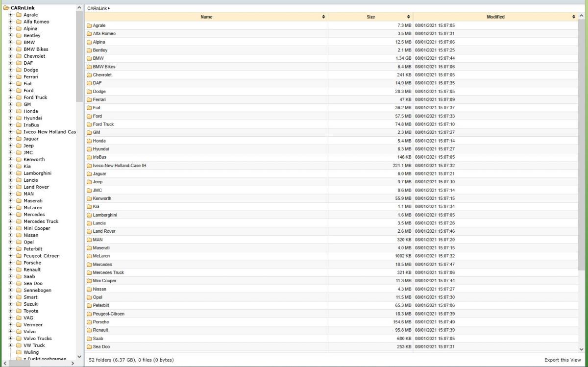Expand the Mercedes Truck tree node
Image resolution: width=588 pixels, height=367 pixels.
click(x=11, y=221)
